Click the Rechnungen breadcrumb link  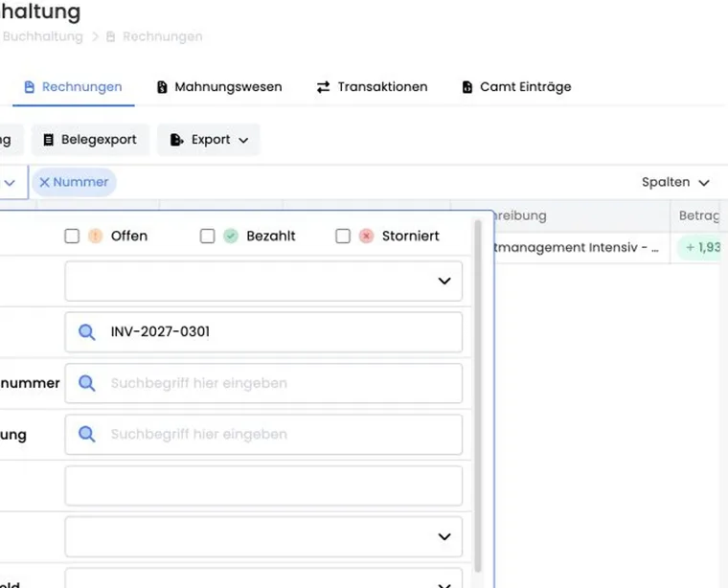pos(163,36)
